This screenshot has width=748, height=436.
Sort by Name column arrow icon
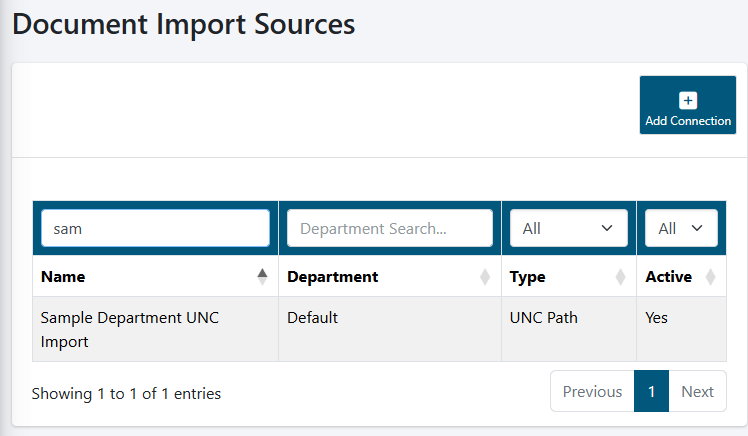coord(262,277)
